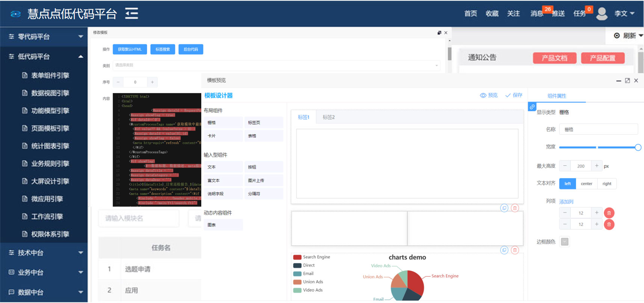This screenshot has height=303, width=644.
Task: Click the 获取默认HTML button
Action: (x=130, y=49)
